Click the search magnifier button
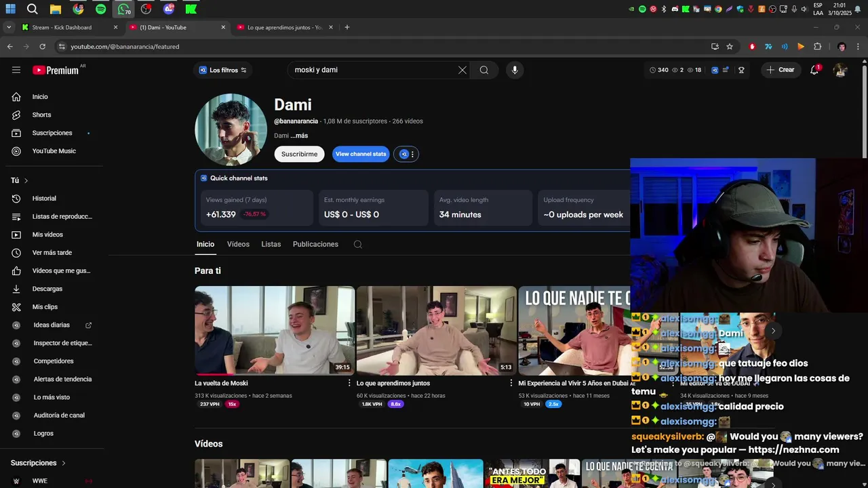 point(484,70)
